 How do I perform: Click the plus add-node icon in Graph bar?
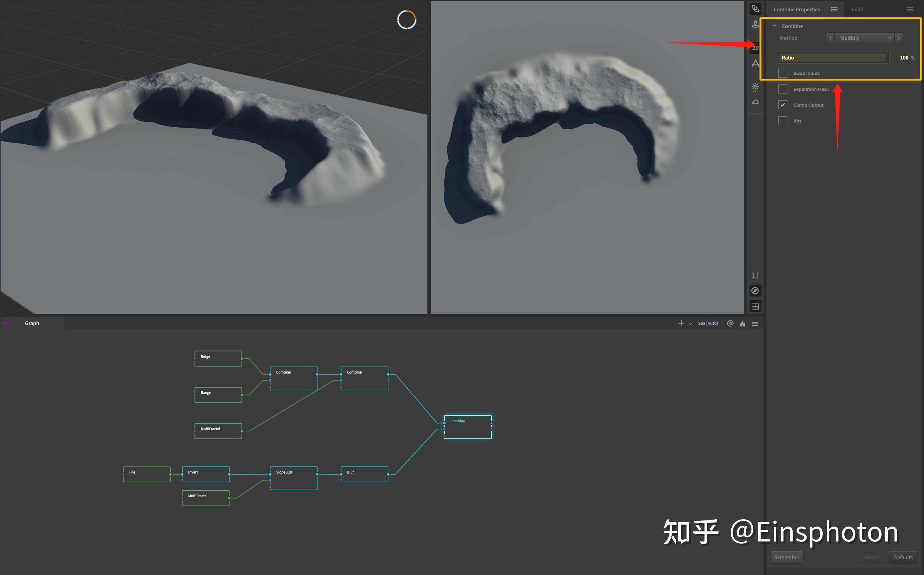tap(680, 323)
